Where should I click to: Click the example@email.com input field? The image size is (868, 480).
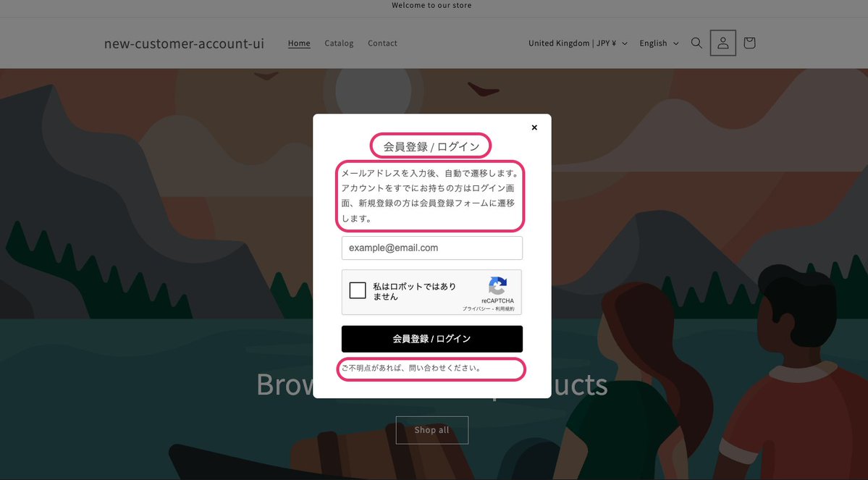431,248
